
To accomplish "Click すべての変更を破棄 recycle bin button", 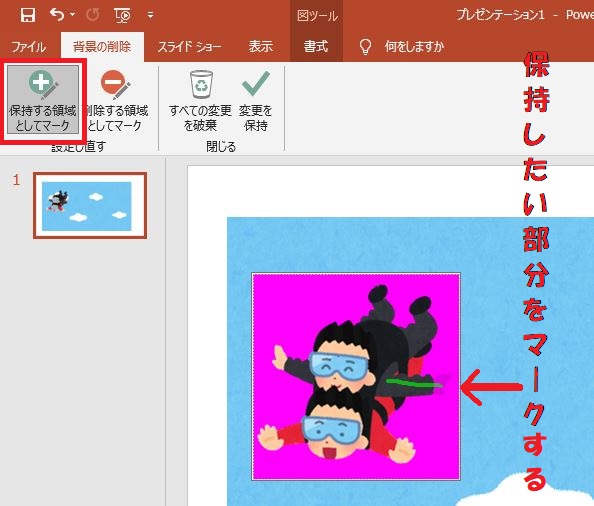I will [200, 101].
